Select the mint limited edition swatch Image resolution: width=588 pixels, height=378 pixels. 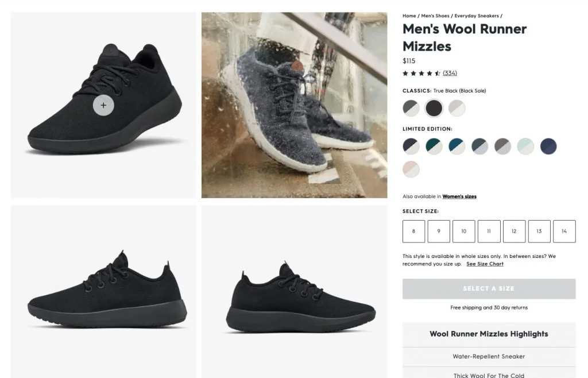(x=525, y=146)
